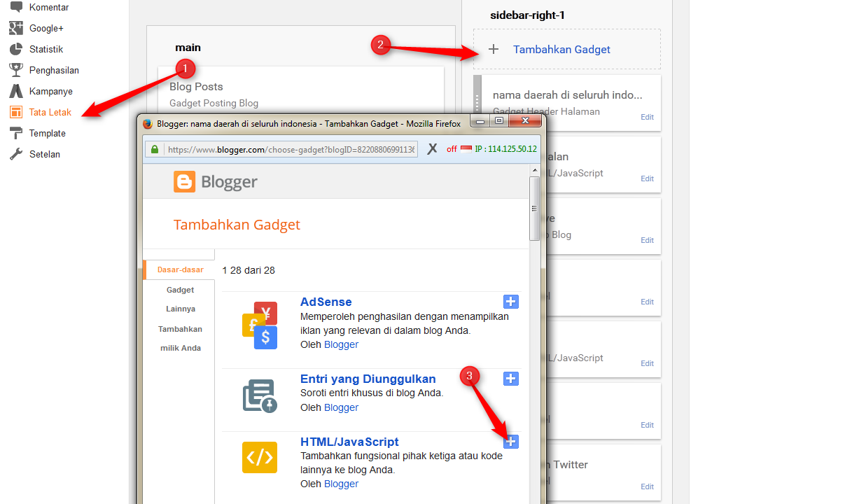
Task: Add the AdSense gadget with its plus button
Action: [511, 302]
